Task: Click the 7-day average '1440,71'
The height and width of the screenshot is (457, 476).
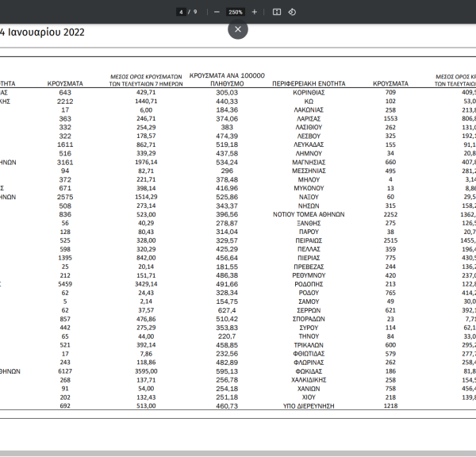Action: click(146, 101)
